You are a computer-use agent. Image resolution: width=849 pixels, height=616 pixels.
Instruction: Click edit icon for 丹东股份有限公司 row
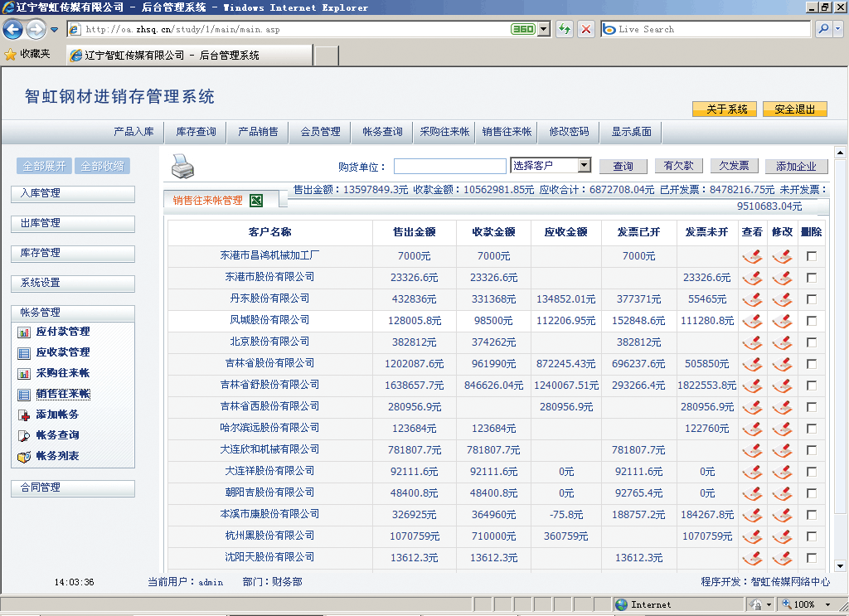(x=781, y=299)
